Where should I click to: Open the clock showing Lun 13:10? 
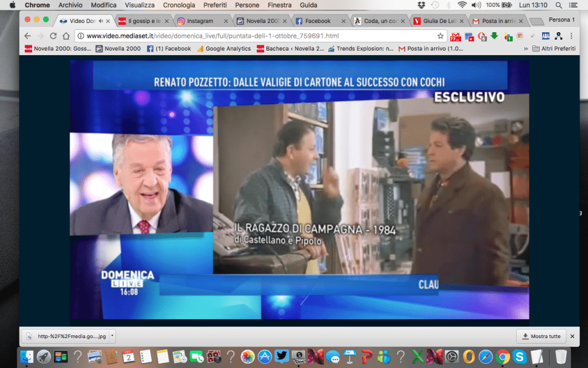coord(533,5)
